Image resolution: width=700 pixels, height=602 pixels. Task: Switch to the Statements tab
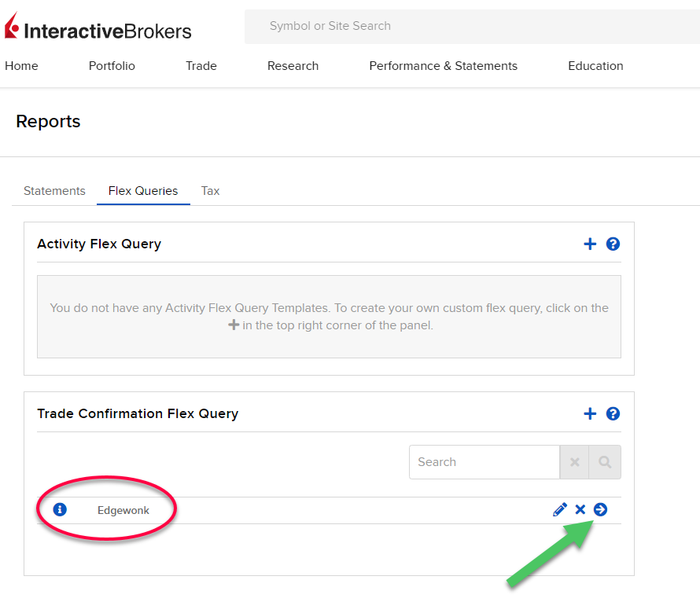[x=53, y=190]
